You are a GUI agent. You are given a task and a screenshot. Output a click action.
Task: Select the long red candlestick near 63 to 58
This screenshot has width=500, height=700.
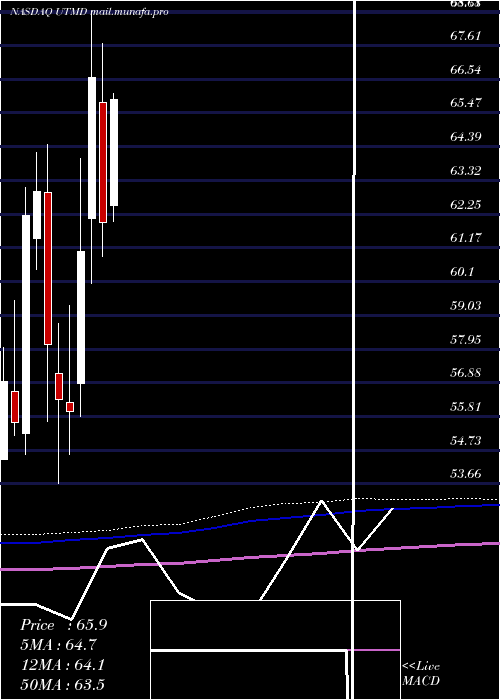48,268
